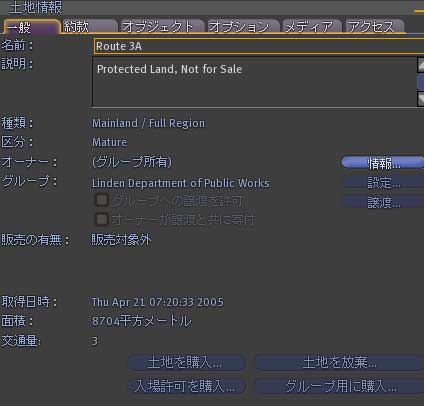Viewport: 425px width, 406px height.
Task: Click the 販売対象外 sale status text
Action: click(x=121, y=240)
